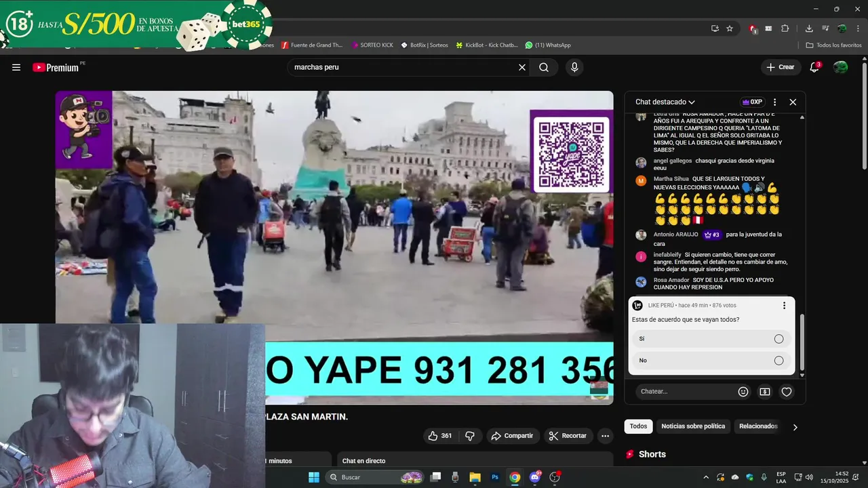
Task: Open Super Chat purchase icon in chat
Action: 765,392
